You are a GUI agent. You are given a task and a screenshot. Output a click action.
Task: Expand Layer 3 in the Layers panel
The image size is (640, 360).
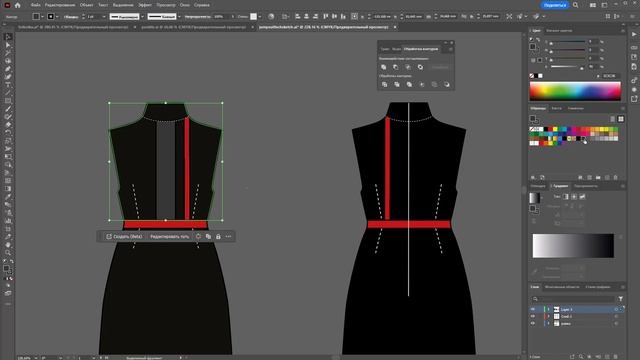pos(549,309)
